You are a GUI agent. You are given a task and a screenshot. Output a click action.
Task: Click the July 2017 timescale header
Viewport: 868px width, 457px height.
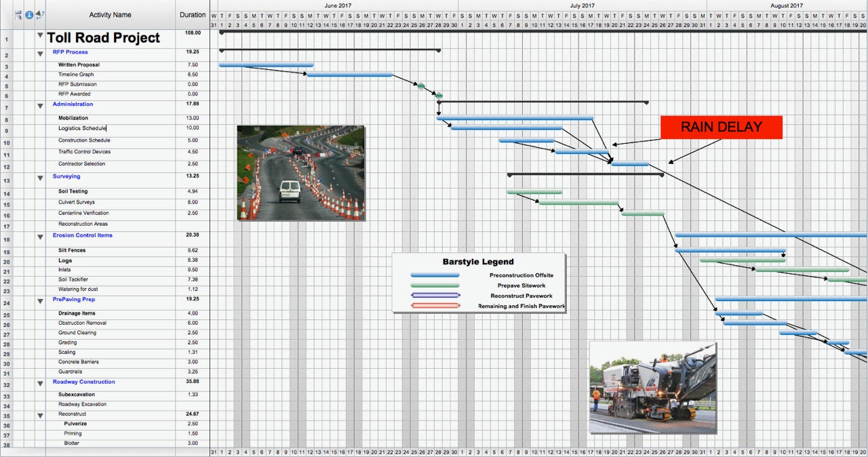click(583, 5)
